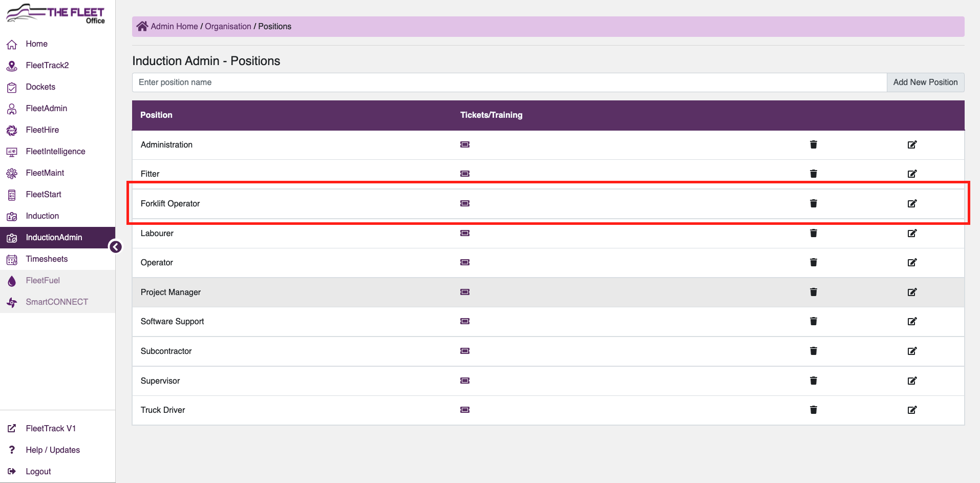Image resolution: width=980 pixels, height=483 pixels.
Task: Click the home icon in breadcrumb
Action: 142,26
